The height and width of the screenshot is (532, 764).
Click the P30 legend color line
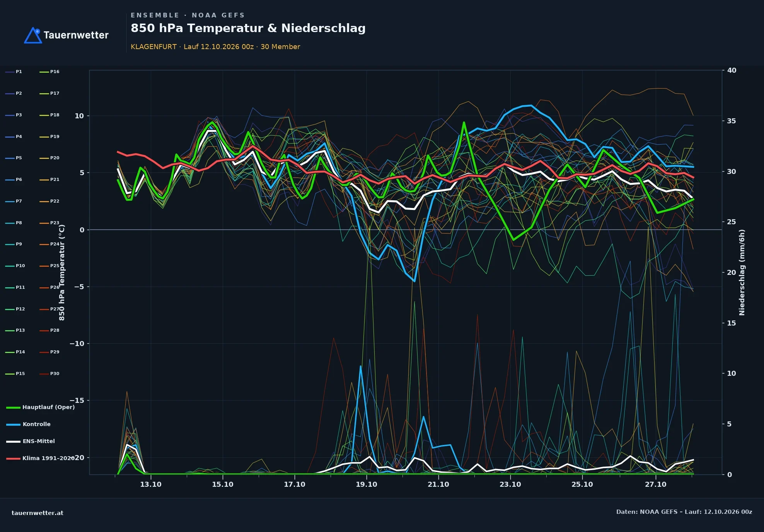44,374
